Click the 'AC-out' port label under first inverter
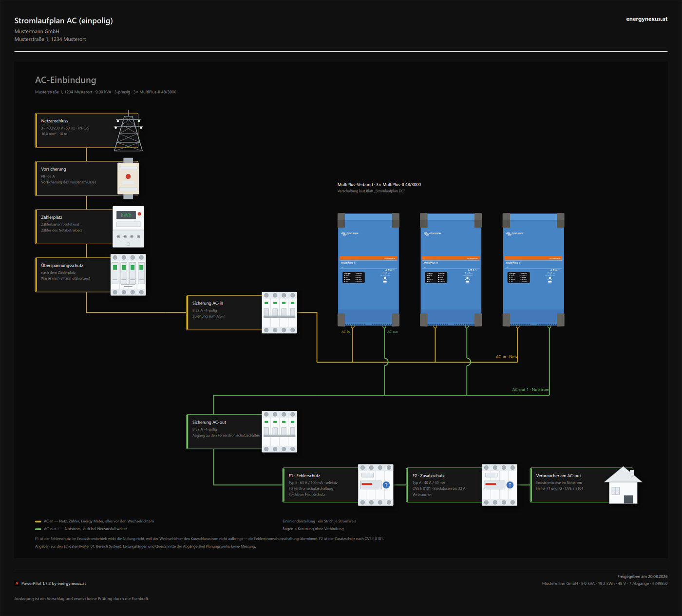 [392, 332]
